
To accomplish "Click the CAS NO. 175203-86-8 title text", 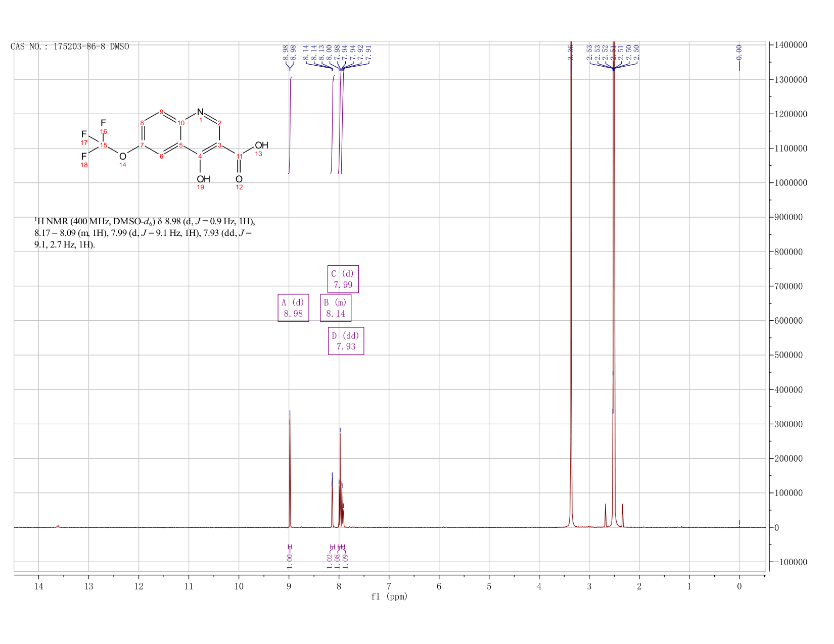I will coord(70,46).
